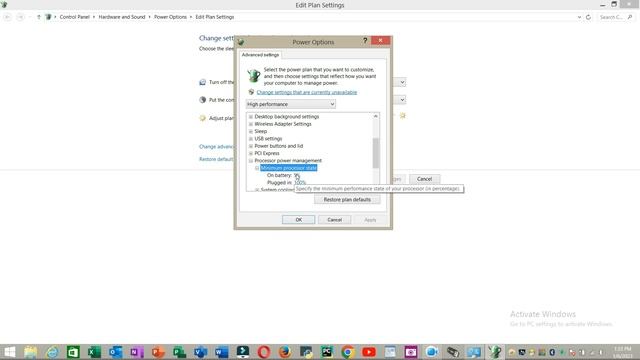Screen dimensions: 640x360
Task: Collapse Processor power management node
Action: tap(251, 161)
